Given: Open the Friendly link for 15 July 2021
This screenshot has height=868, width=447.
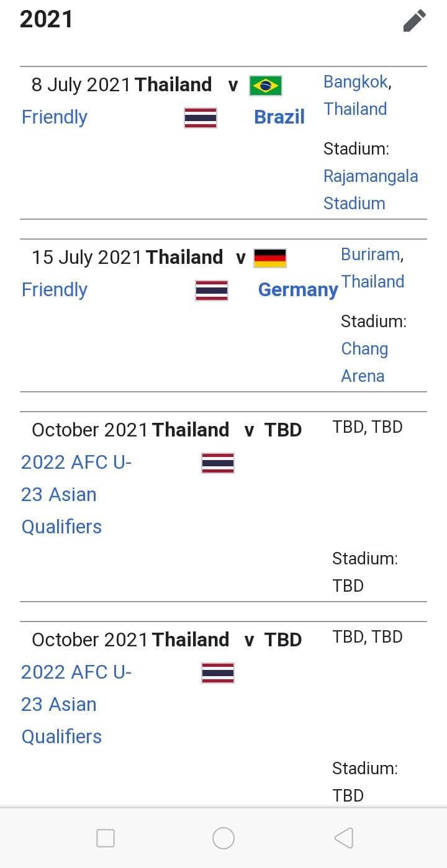Looking at the screenshot, I should pos(55,289).
